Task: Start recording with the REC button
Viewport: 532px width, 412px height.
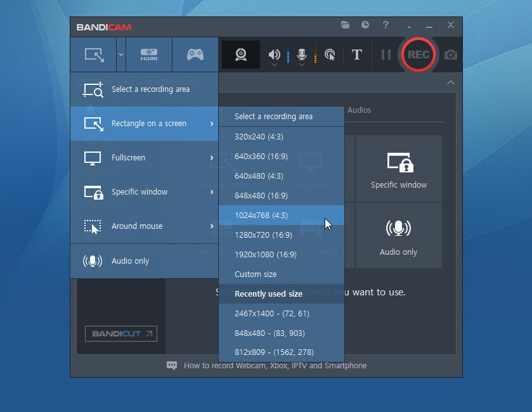Action: pos(418,55)
